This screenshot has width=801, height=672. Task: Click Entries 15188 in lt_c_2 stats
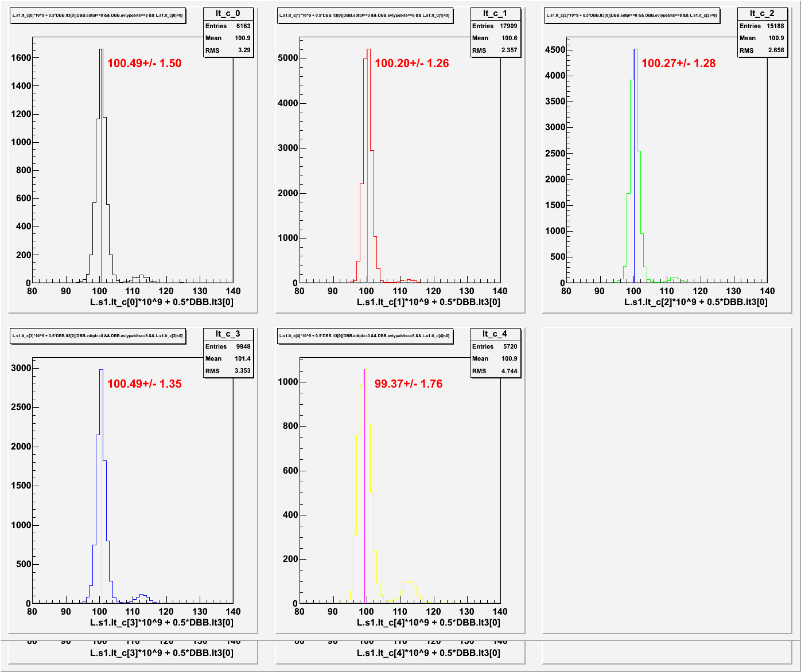tap(762, 26)
